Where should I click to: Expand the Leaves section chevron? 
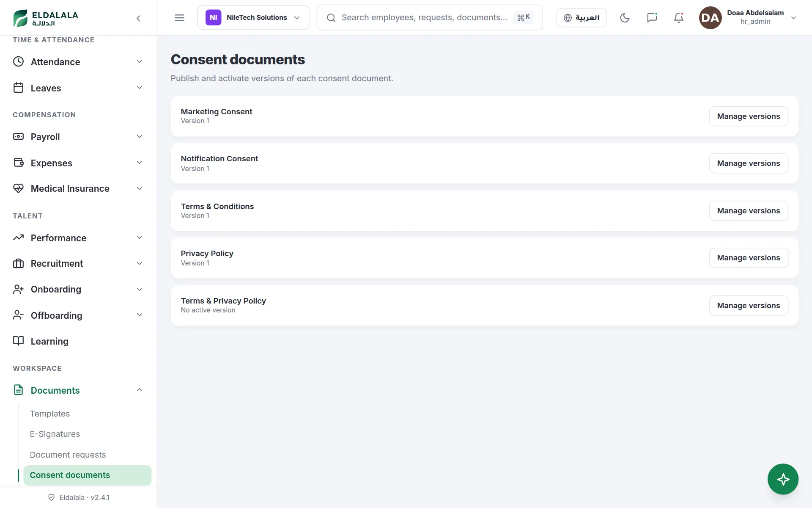(x=140, y=88)
